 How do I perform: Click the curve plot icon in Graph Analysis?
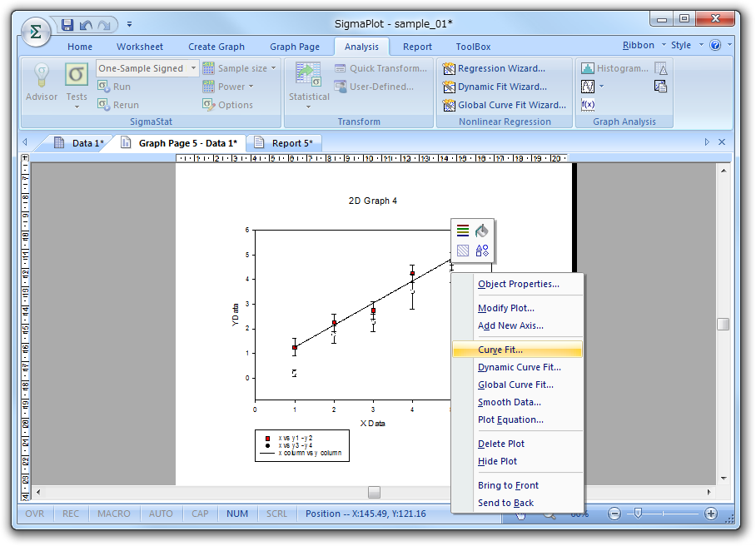point(588,87)
